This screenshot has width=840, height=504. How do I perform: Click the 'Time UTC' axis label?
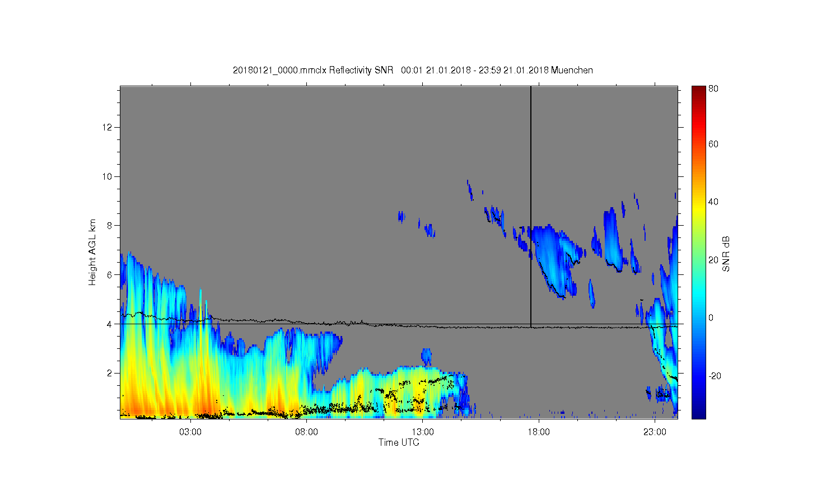coord(399,442)
